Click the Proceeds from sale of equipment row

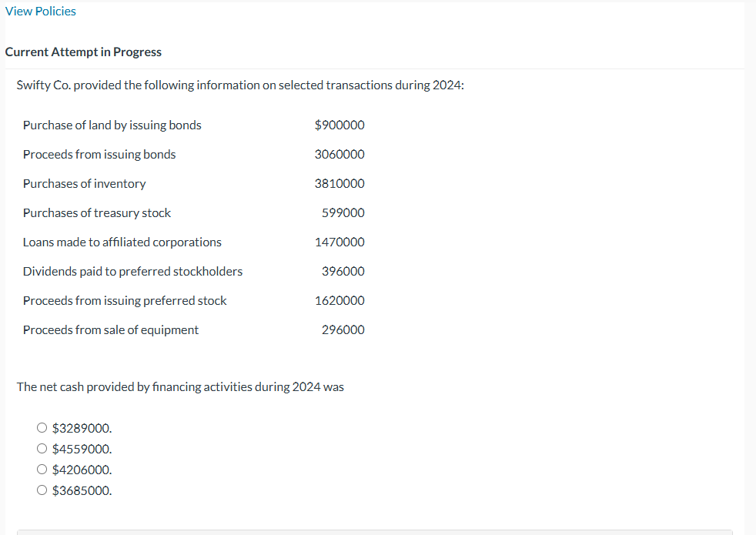click(110, 329)
